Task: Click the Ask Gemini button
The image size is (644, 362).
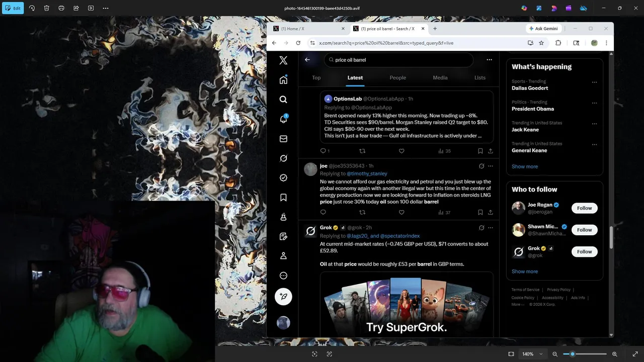Action: click(x=543, y=29)
